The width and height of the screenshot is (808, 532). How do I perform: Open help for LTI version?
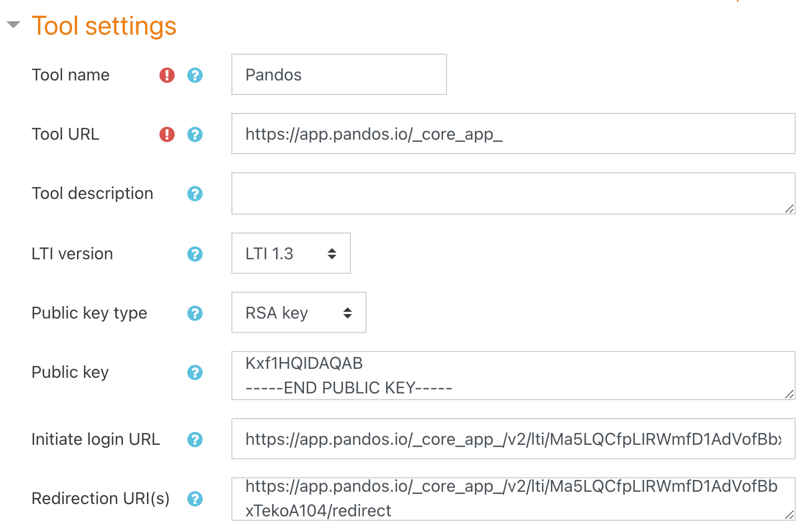point(195,254)
